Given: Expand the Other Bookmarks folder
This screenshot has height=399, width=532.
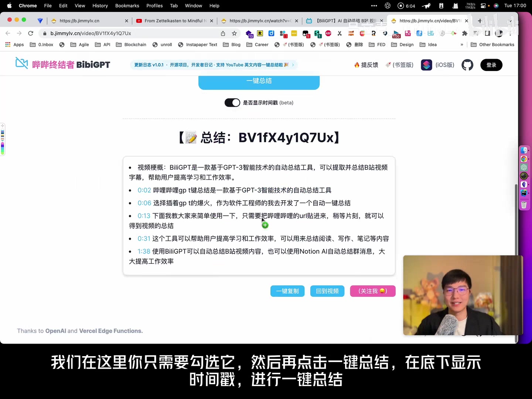Looking at the screenshot, I should [492, 45].
